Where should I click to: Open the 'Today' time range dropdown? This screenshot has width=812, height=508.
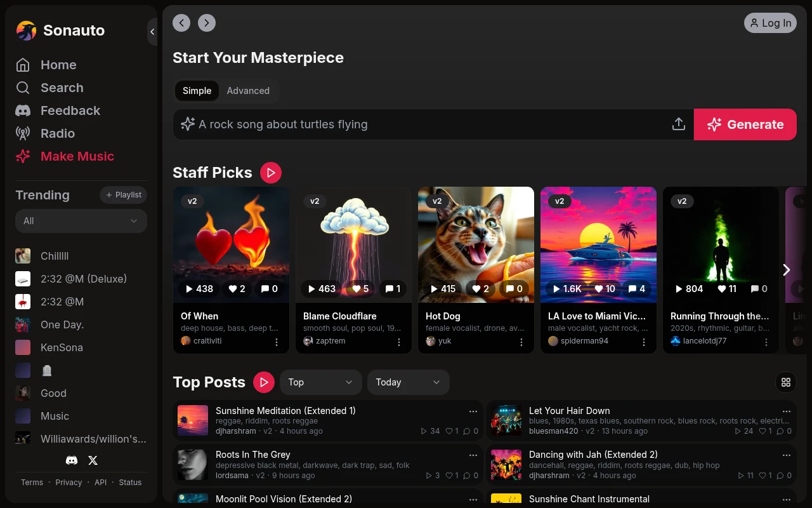click(408, 382)
